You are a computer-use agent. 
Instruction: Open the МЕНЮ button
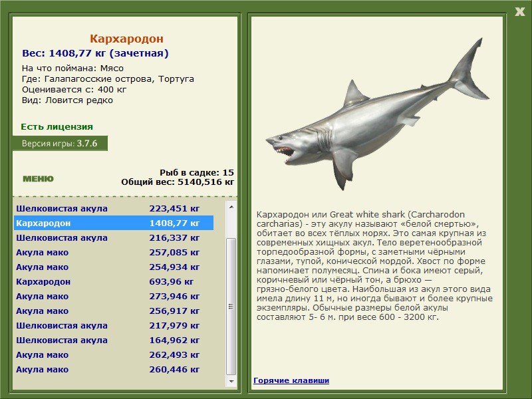[x=38, y=179]
